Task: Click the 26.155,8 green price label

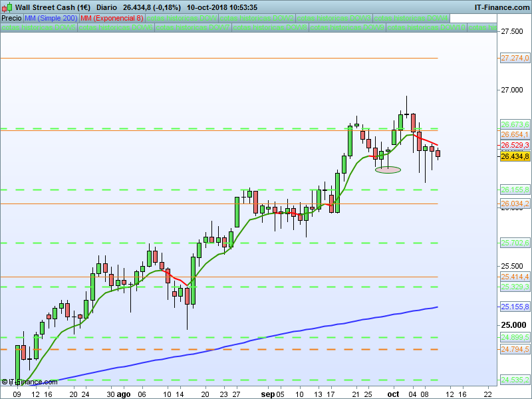Action: tap(515, 190)
